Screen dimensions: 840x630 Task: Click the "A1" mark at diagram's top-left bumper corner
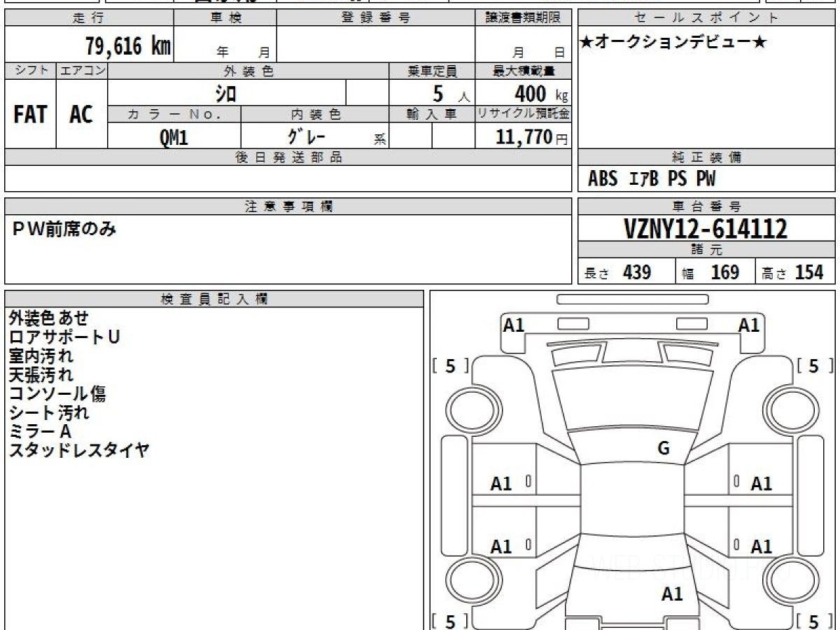click(514, 325)
